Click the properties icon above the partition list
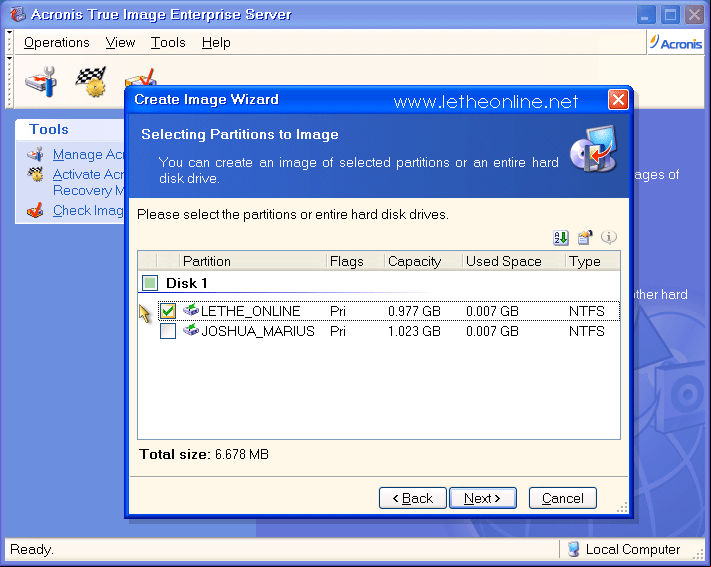The width and height of the screenshot is (711, 567). (585, 237)
